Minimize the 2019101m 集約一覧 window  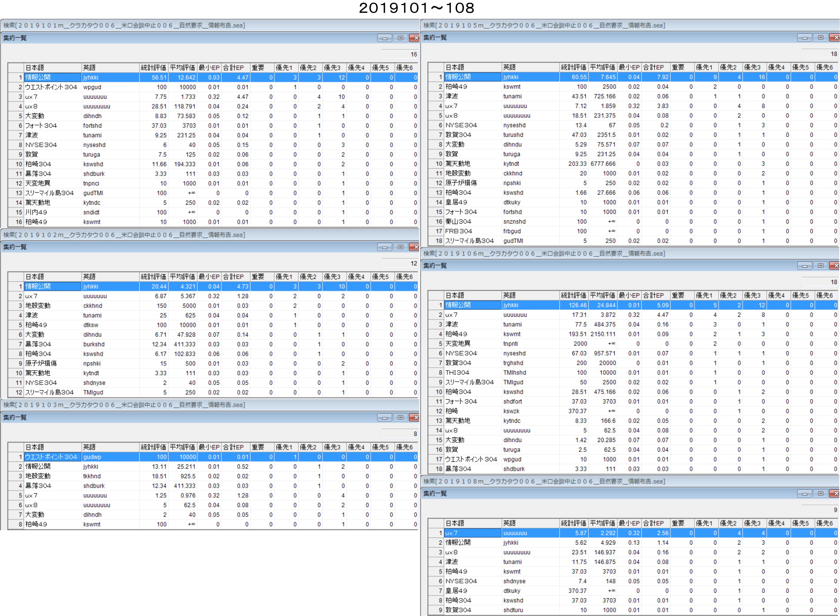click(x=384, y=38)
